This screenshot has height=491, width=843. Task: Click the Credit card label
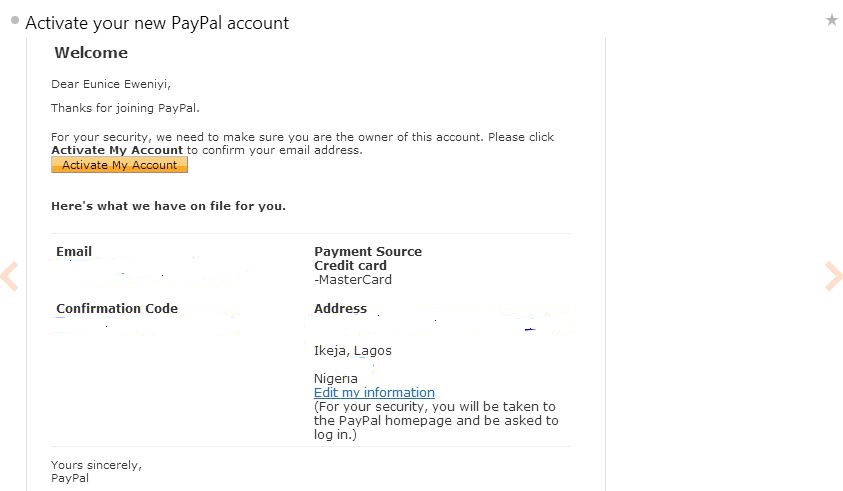coord(352,266)
